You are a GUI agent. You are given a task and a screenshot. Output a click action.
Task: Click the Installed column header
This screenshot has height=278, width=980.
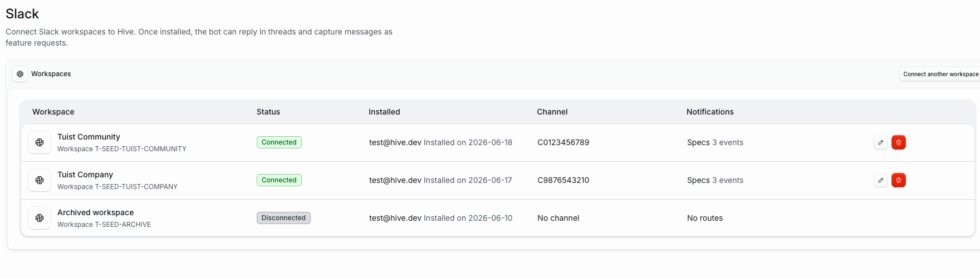click(x=384, y=112)
